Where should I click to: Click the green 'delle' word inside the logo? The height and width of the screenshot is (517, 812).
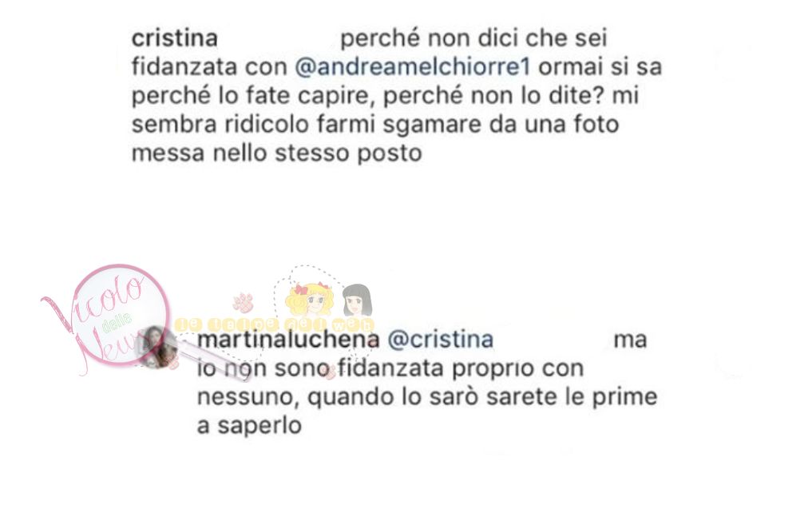[x=117, y=322]
